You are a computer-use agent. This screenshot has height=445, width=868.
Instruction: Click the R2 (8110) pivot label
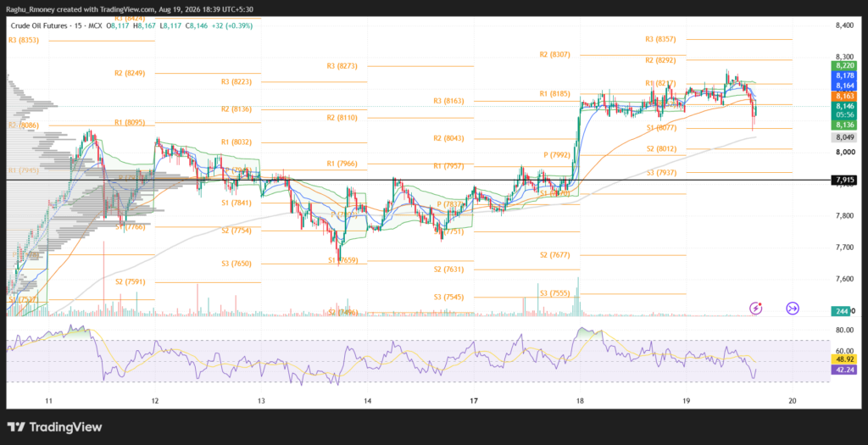coord(342,118)
